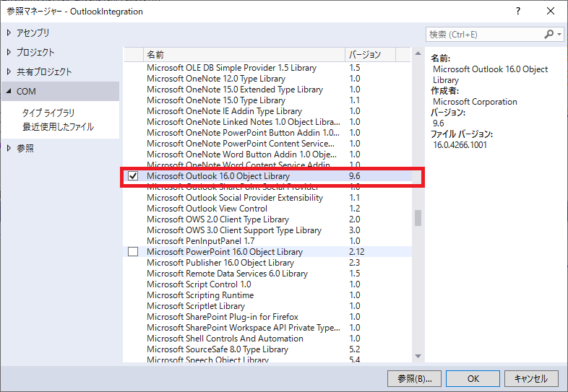This screenshot has width=568, height=392.
Task: Select Microsoft OneNote Linked Notes 1.0 row
Action: click(267, 122)
